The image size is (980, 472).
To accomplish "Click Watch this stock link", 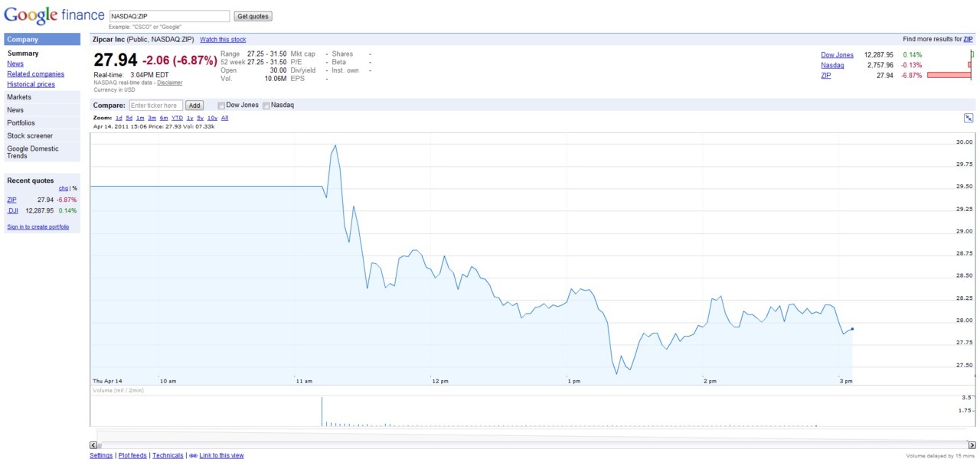I will (223, 39).
